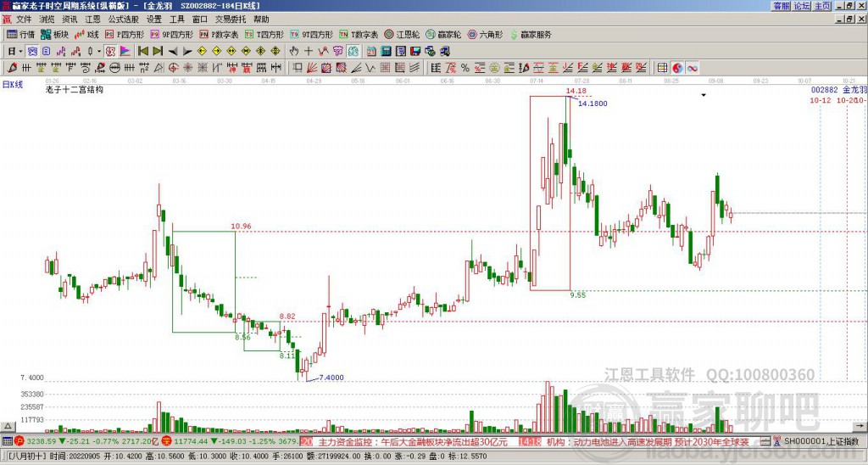Open the 六角形 hexagon tool
The width and height of the screenshot is (868, 465).
click(x=485, y=34)
